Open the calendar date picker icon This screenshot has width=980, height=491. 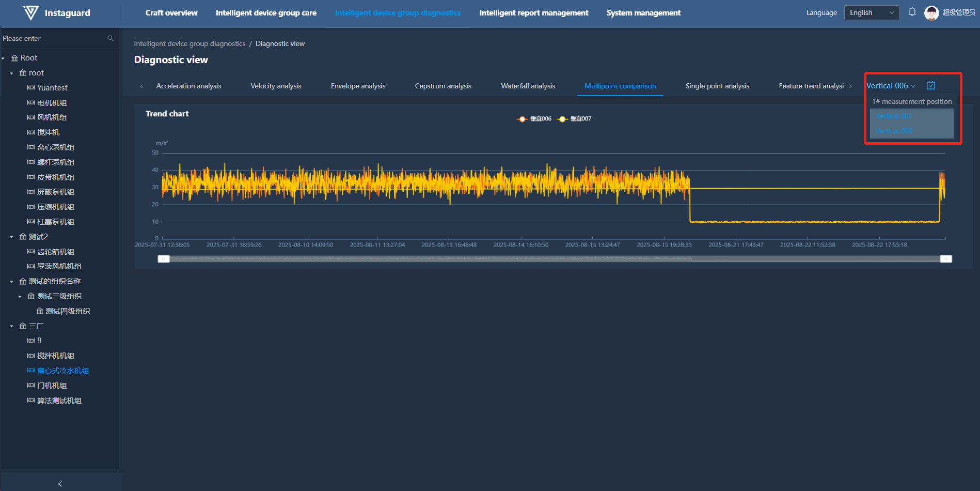[x=931, y=86]
